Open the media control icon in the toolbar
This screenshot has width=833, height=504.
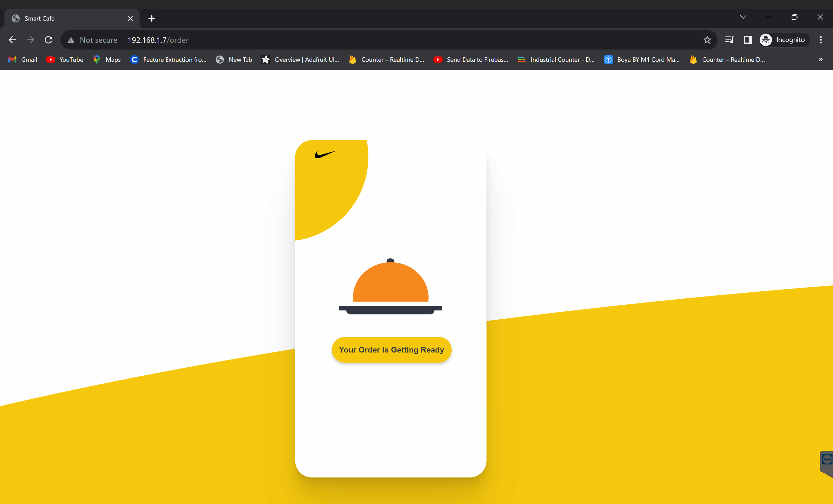click(729, 40)
